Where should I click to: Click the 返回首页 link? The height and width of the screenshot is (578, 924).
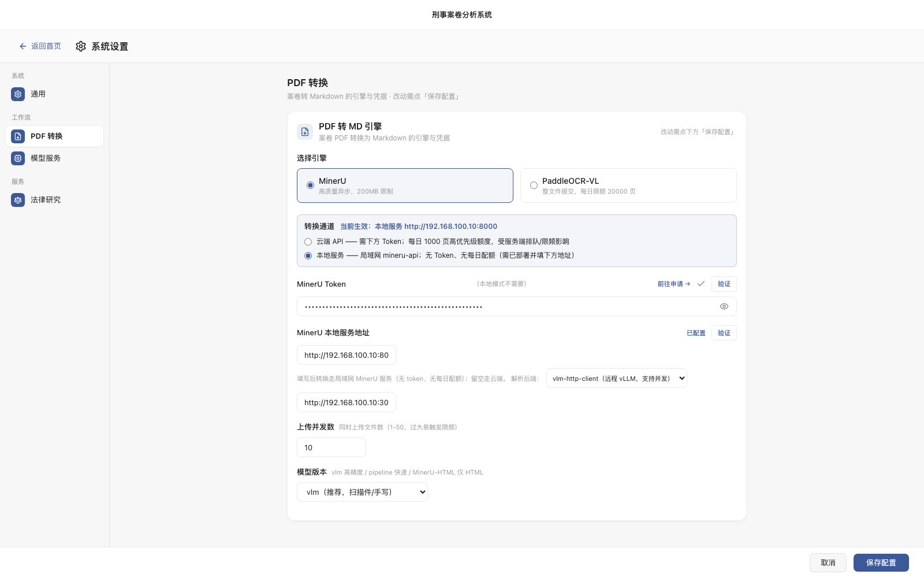point(40,46)
